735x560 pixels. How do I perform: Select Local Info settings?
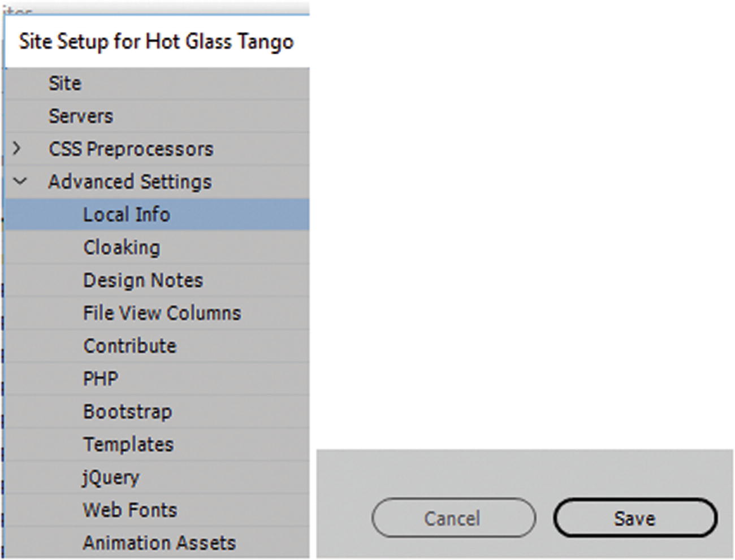126,215
